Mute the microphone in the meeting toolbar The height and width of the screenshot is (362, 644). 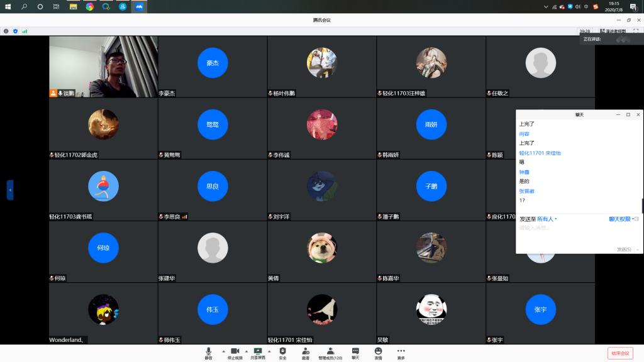click(x=208, y=353)
